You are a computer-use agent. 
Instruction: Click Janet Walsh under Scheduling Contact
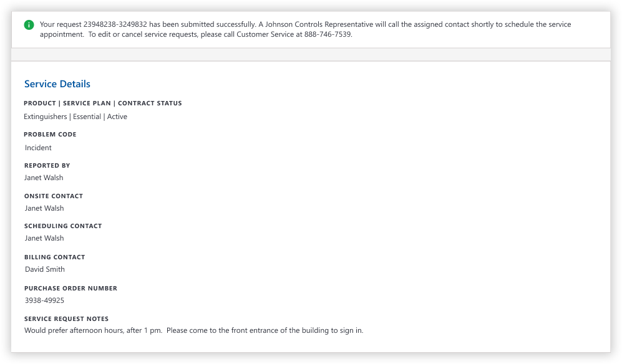click(44, 238)
